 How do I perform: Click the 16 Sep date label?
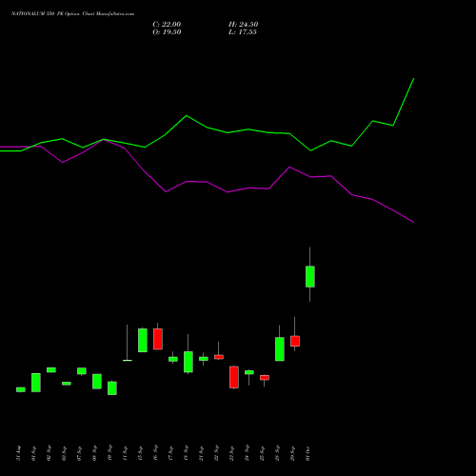(156, 453)
